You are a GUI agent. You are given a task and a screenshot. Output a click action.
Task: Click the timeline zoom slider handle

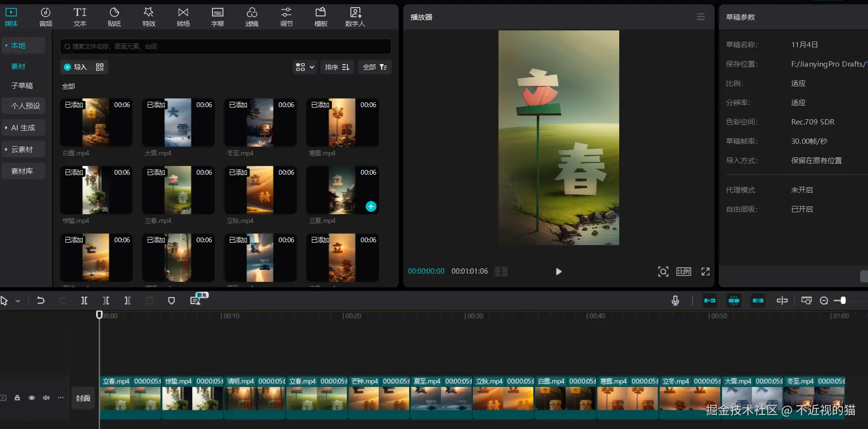coord(843,301)
